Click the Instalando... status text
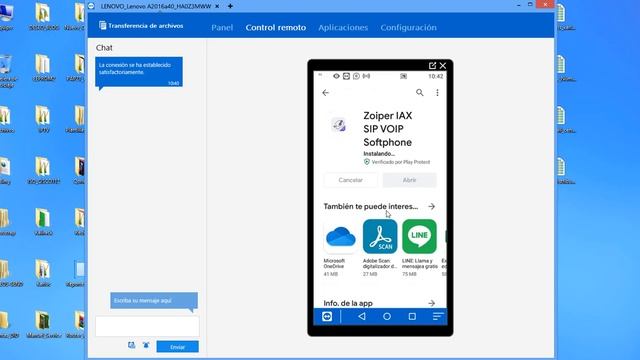Screen dimensions: 640x360 point(379,154)
